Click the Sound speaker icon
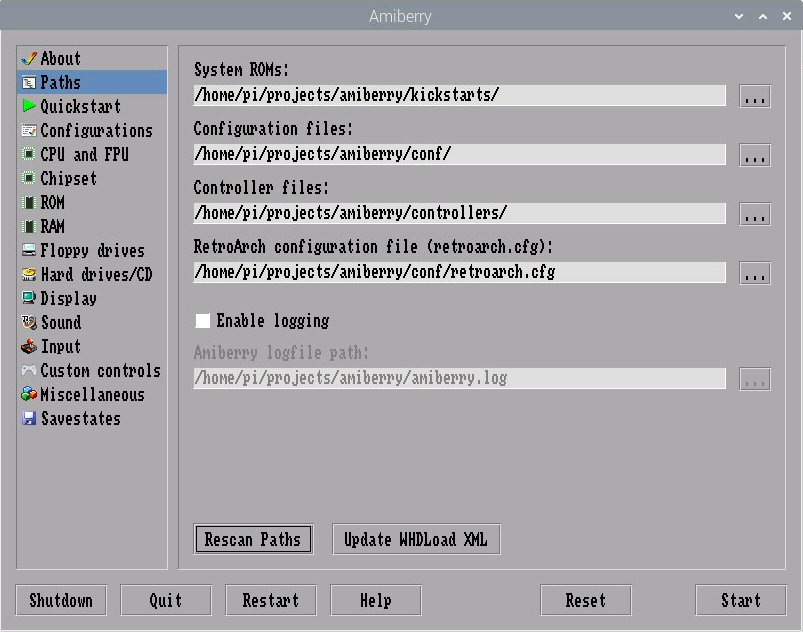The image size is (803, 632). [30, 323]
